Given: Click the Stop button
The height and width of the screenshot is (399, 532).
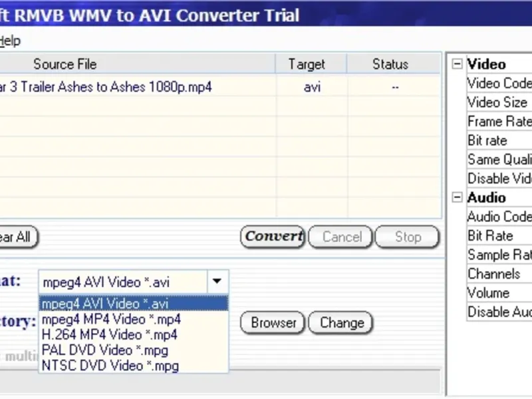Looking at the screenshot, I should [x=407, y=237].
